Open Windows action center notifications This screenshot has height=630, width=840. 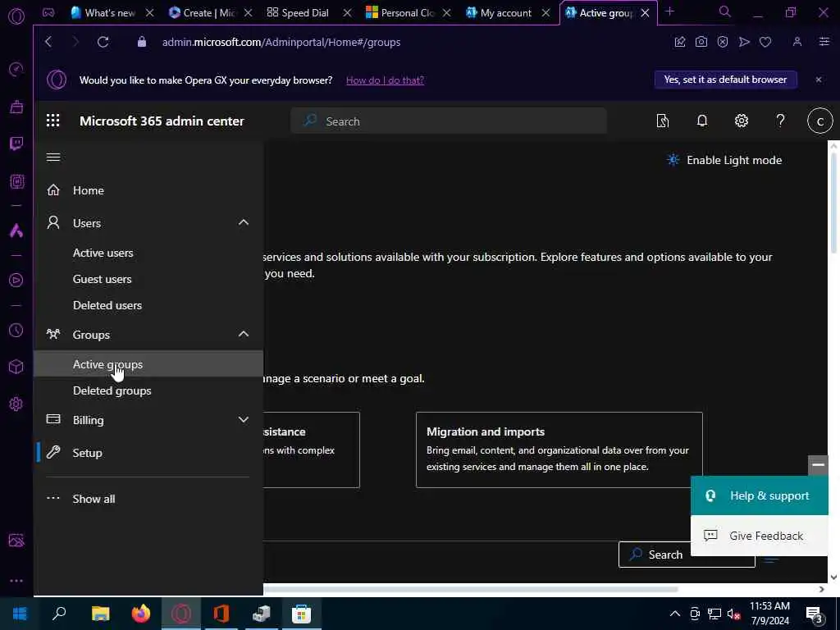point(815,614)
